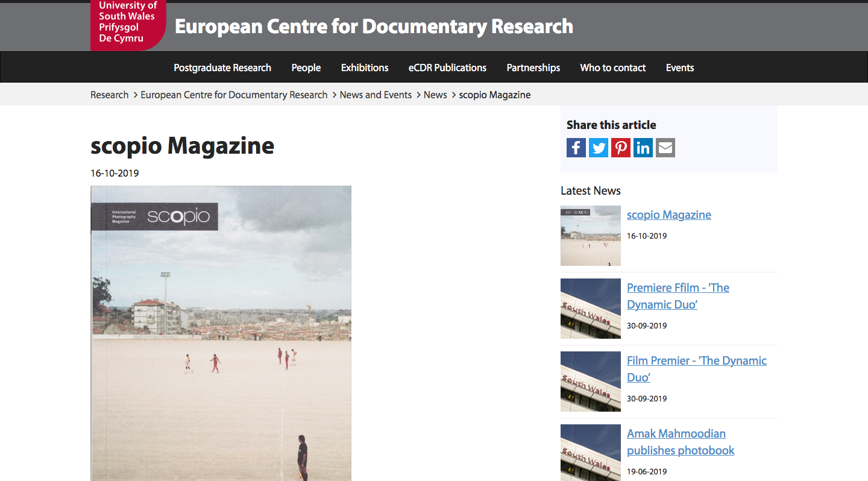Click Premiere Ffilm news thumbnail
868x481 pixels.
point(591,309)
